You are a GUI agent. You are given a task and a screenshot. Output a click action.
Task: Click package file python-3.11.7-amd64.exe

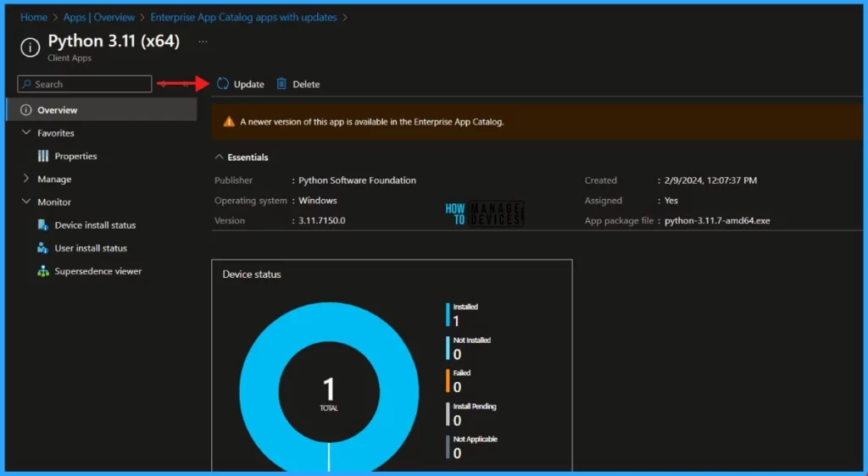point(717,220)
